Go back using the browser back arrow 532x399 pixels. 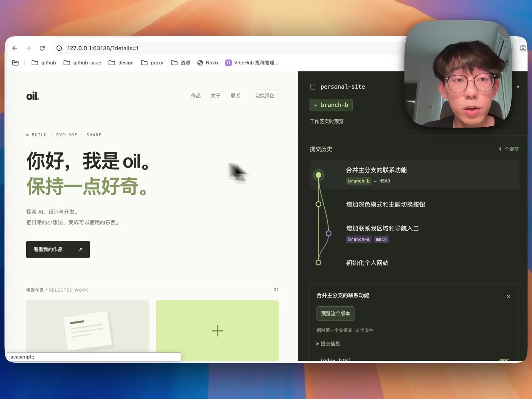(x=15, y=48)
